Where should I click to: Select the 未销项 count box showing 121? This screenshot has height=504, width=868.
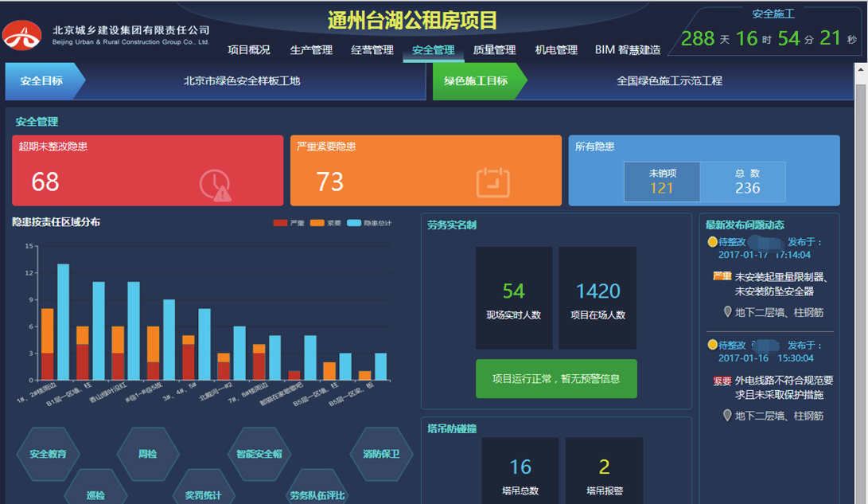[x=662, y=182]
